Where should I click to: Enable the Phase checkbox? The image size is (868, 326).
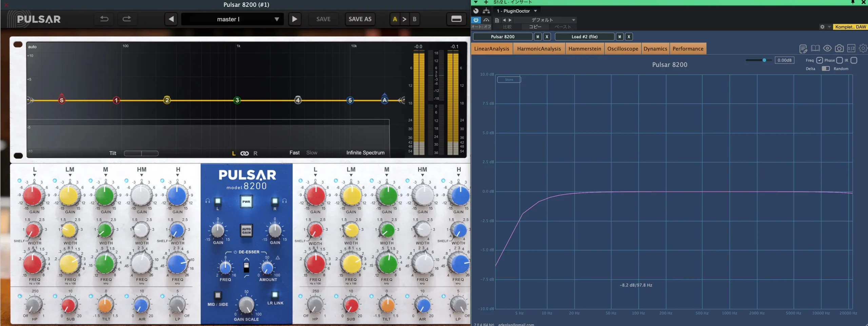[840, 60]
